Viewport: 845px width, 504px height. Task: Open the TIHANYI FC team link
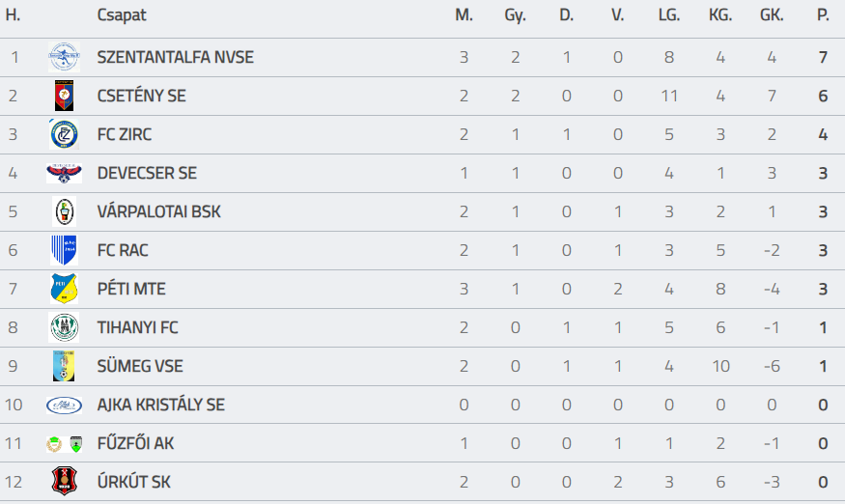point(138,327)
